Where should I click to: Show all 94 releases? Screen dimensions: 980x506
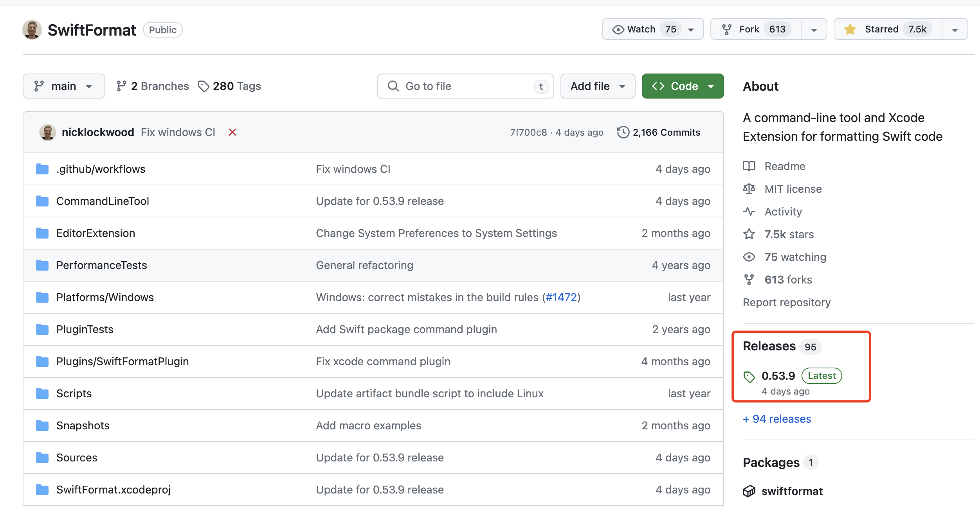coord(777,419)
